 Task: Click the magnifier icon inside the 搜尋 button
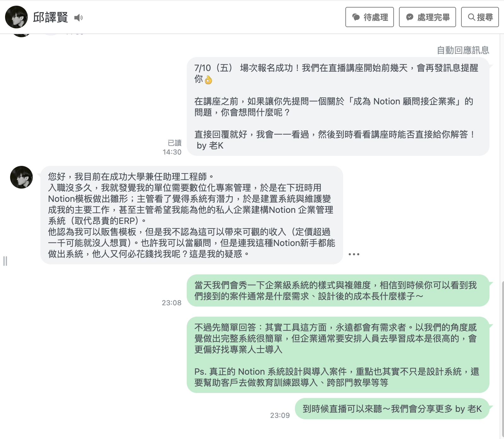point(471,17)
